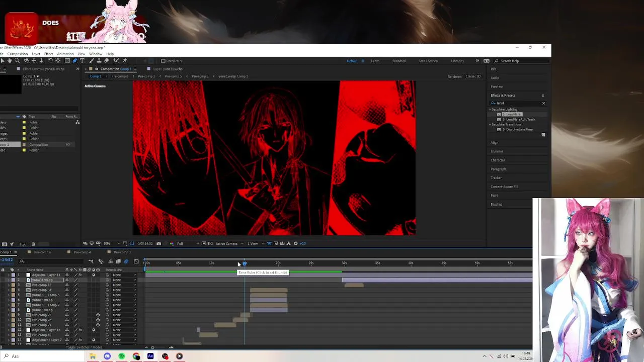
Task: Click label color swatch of layer 2
Action: [13, 280]
